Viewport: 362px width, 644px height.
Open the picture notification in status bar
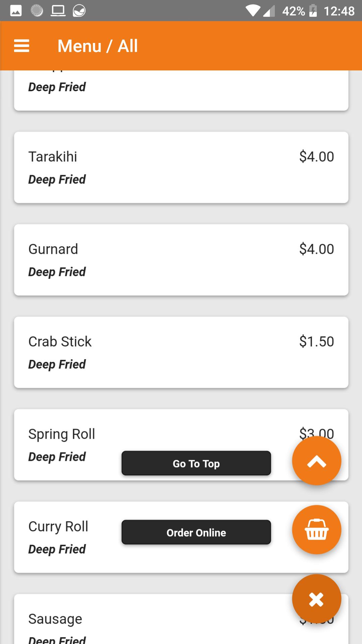[16, 11]
